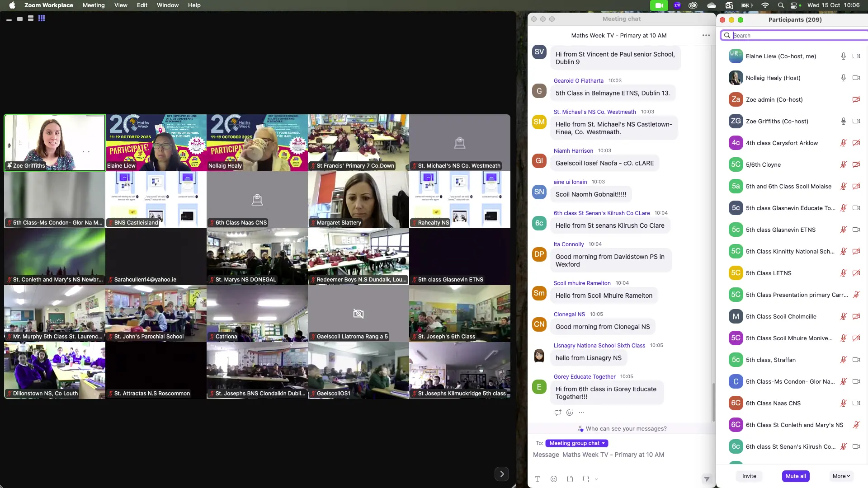Send the chat message with arrow icon

707,479
